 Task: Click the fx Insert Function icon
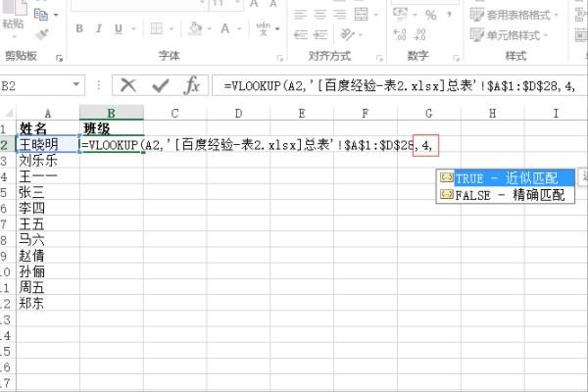[x=192, y=85]
